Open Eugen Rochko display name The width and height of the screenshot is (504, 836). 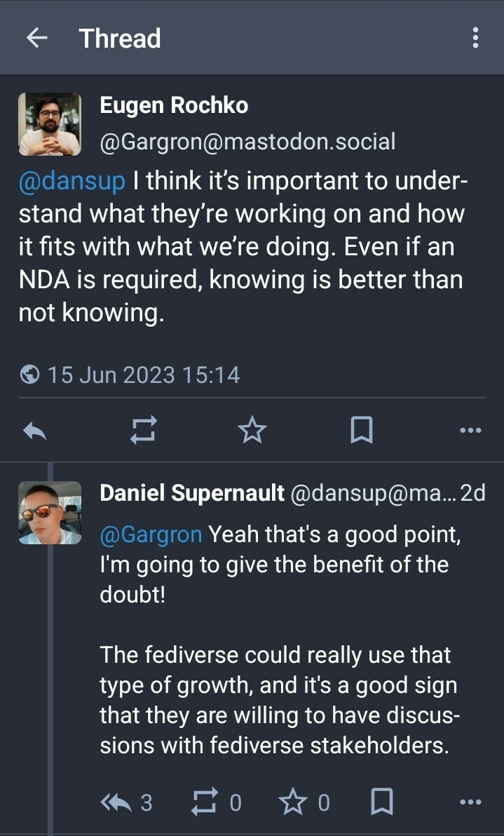(x=174, y=106)
